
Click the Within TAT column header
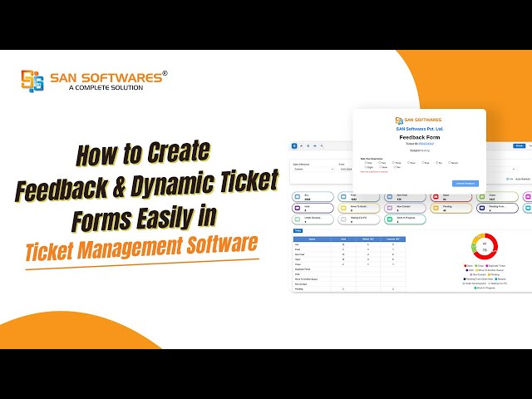[368, 239]
